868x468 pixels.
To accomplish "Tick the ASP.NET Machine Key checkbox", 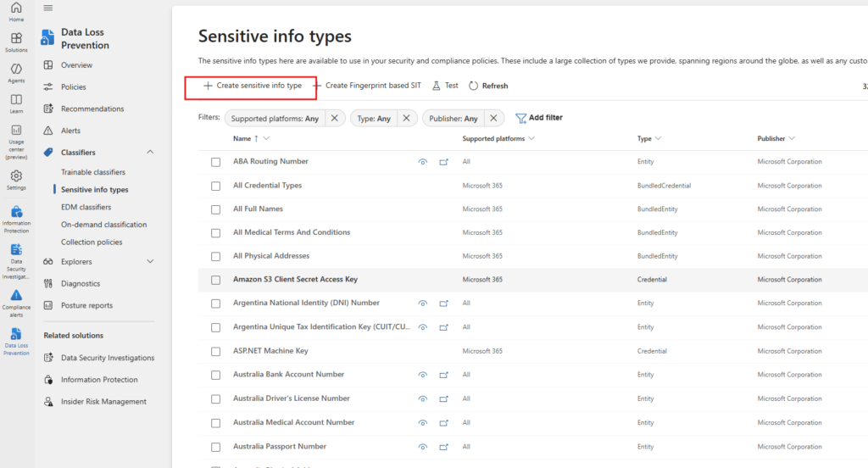I will (x=215, y=351).
